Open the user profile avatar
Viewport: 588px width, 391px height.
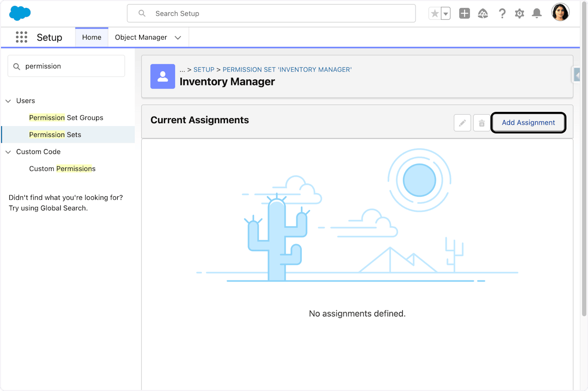[561, 13]
